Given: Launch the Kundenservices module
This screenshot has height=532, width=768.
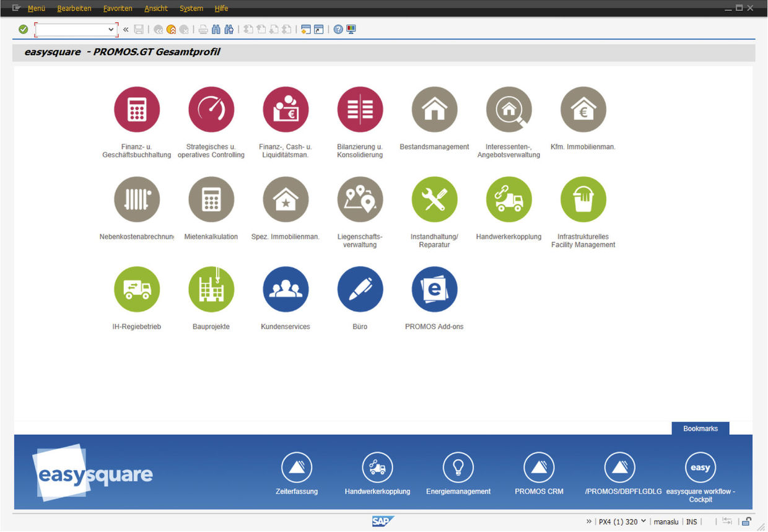Looking at the screenshot, I should click(x=286, y=289).
